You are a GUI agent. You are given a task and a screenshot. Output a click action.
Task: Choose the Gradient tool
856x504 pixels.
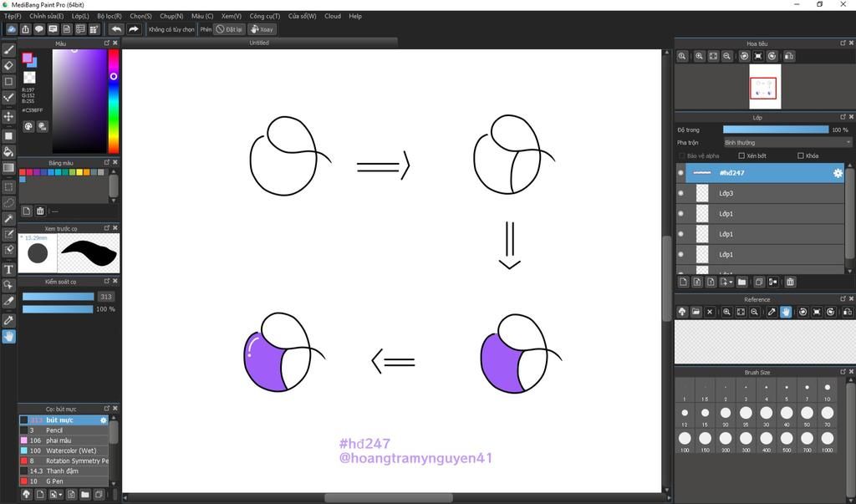pyautogui.click(x=8, y=168)
